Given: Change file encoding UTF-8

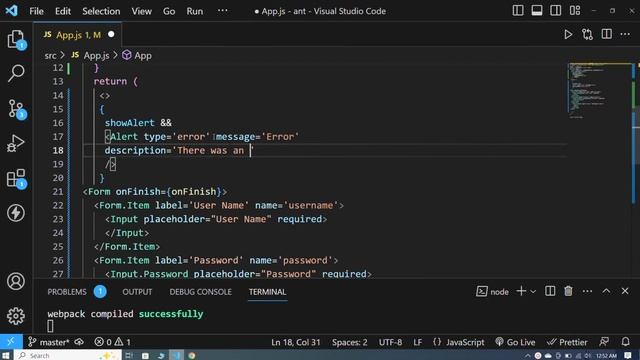Looking at the screenshot, I should [x=390, y=342].
